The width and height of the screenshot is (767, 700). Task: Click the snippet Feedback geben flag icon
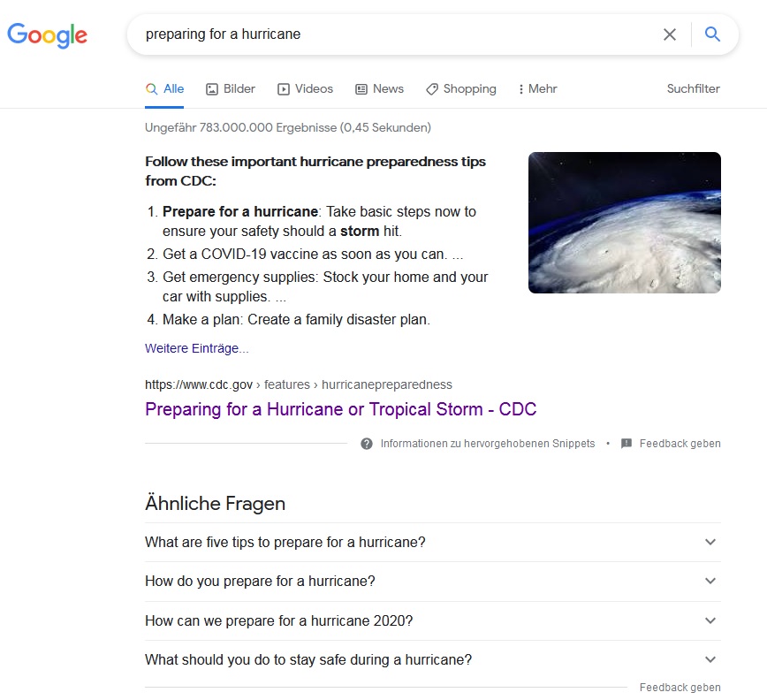tap(627, 444)
